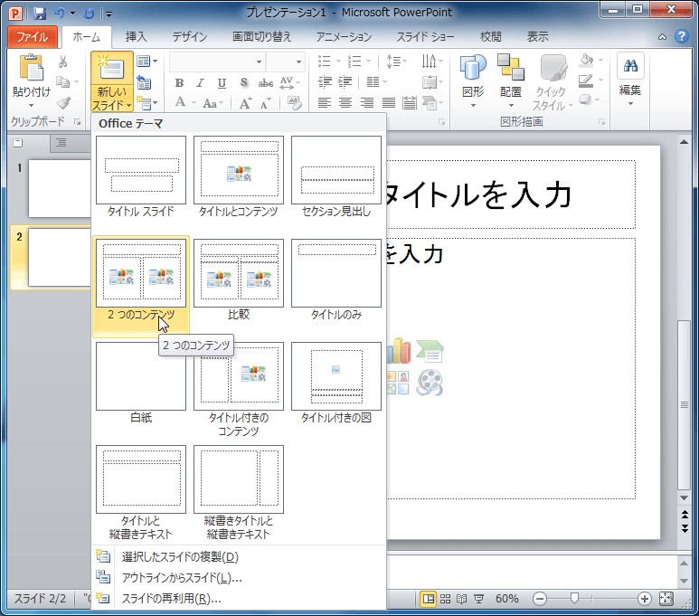Switch to Normal view in status bar
699x616 pixels.
(x=429, y=599)
